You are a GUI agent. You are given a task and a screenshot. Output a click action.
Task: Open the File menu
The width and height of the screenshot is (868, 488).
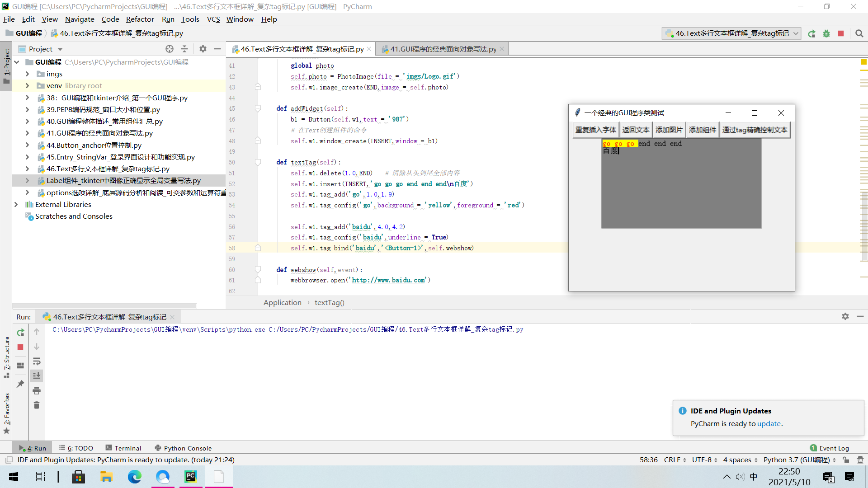point(9,19)
